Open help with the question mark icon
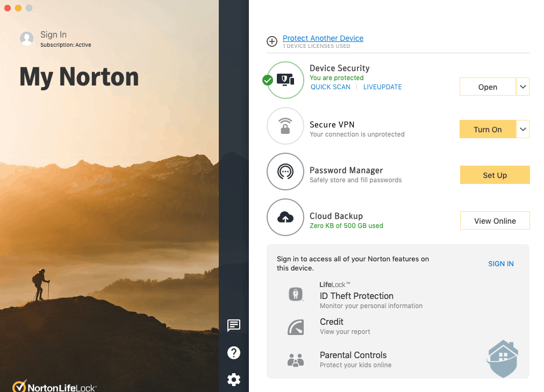 (233, 353)
